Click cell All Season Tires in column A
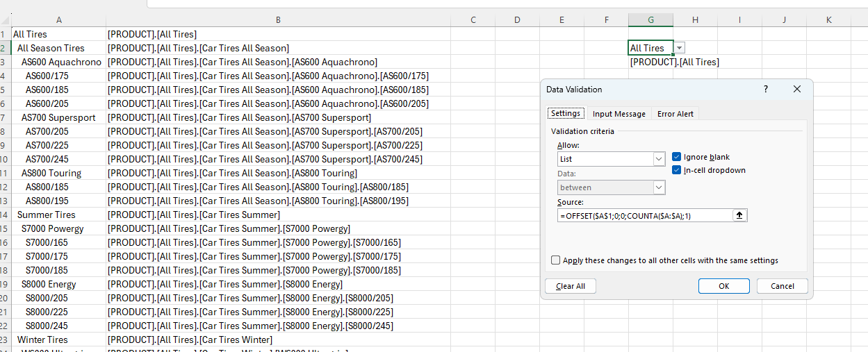The image size is (868, 352). [x=58, y=48]
